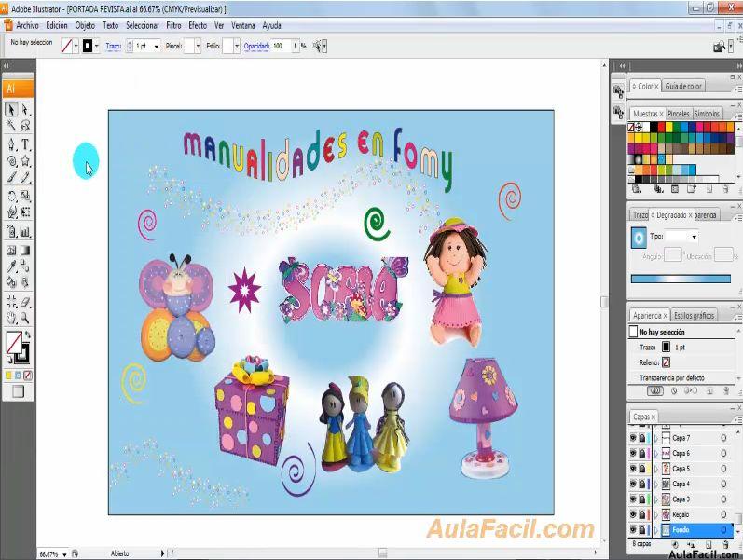This screenshot has width=743, height=560.
Task: Select the Blend tool
Action: (25, 266)
